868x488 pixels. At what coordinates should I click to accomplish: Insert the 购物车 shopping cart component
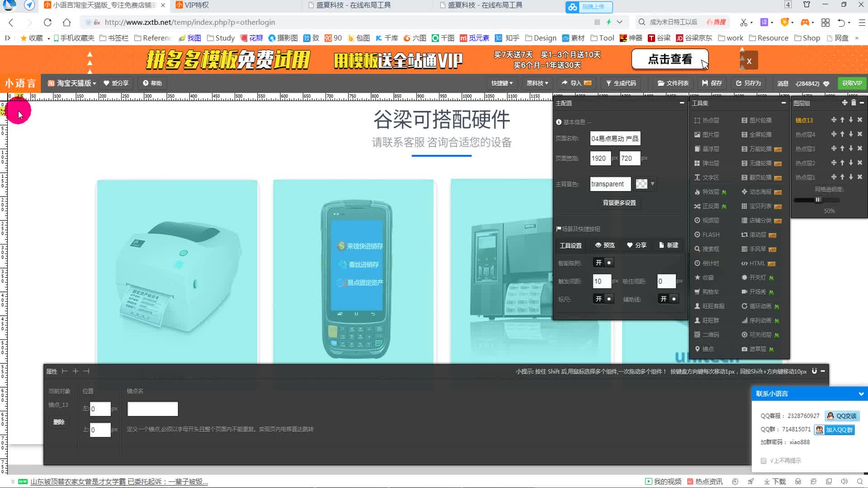tap(707, 292)
